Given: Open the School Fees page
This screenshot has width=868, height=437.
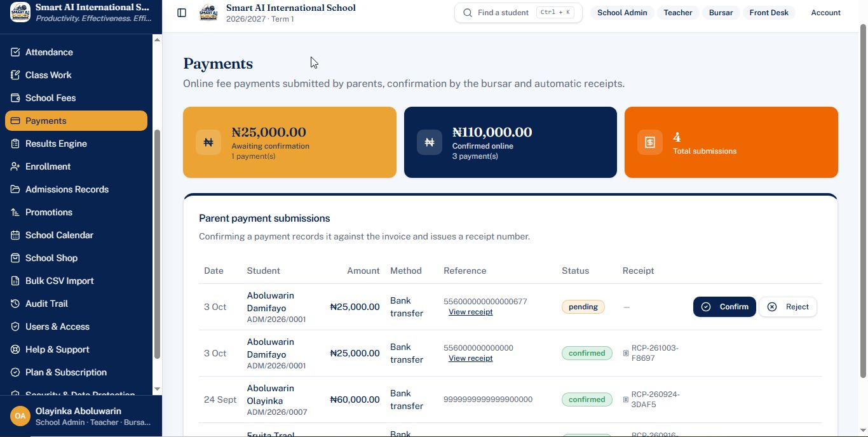Looking at the screenshot, I should pyautogui.click(x=76, y=98).
